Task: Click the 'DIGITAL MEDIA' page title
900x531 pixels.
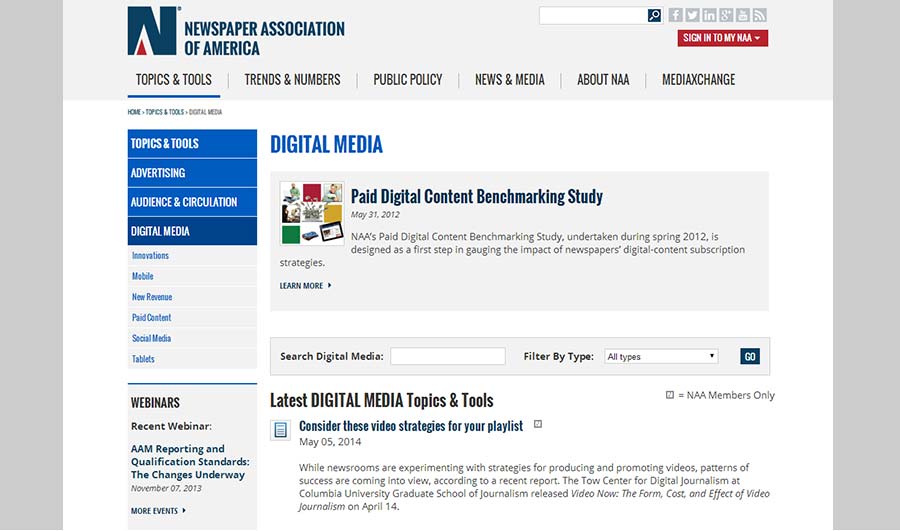Action: (326, 145)
